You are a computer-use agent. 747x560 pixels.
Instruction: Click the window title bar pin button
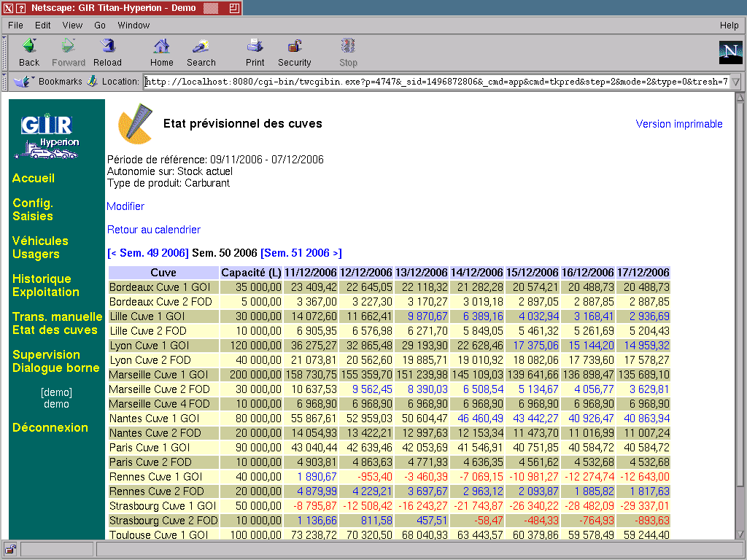(234, 8)
